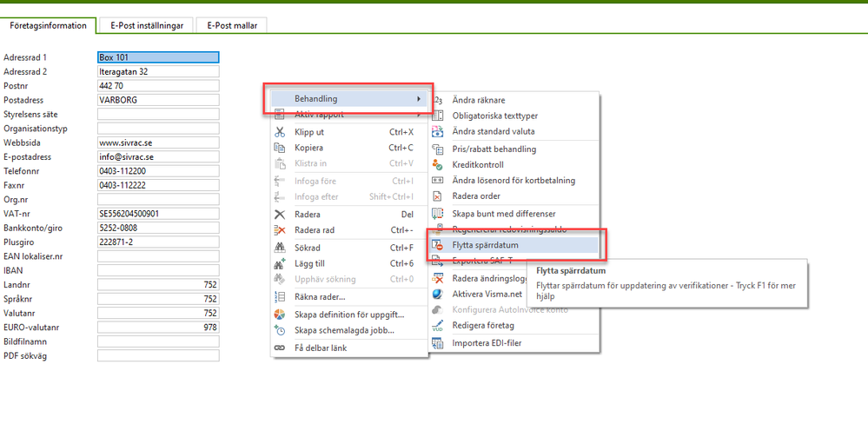Open the E-Post mallar tab

click(232, 25)
